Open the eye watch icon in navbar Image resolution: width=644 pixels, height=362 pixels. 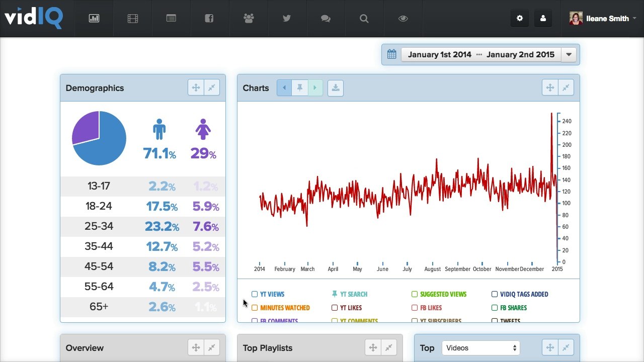403,19
